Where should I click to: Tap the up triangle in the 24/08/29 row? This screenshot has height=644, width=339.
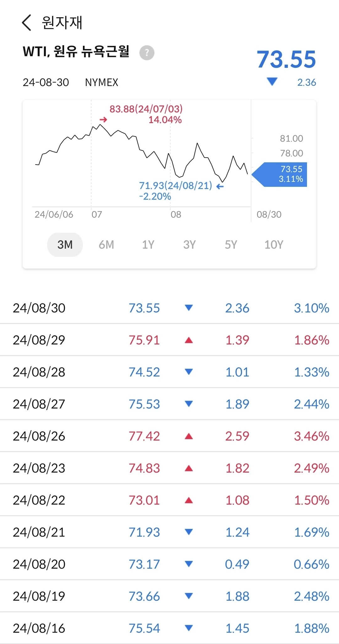pyautogui.click(x=189, y=340)
